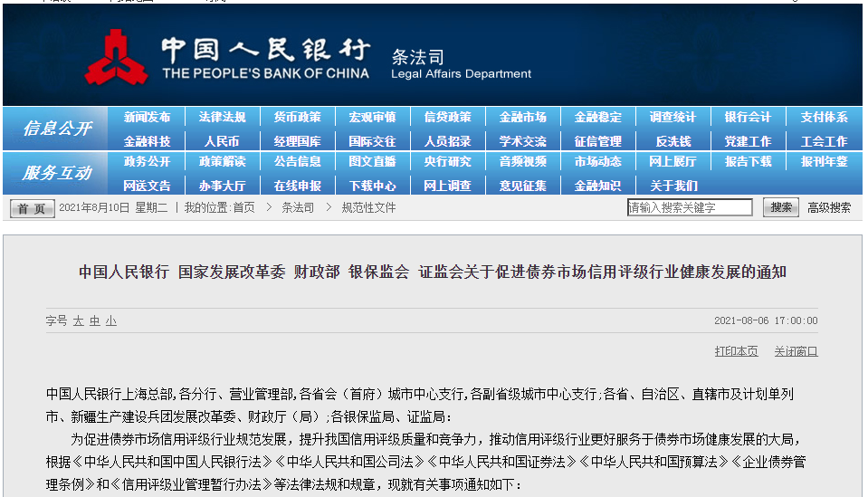The image size is (868, 497).
Task: Open the 新闻发布 navigation item
Action: coord(147,118)
